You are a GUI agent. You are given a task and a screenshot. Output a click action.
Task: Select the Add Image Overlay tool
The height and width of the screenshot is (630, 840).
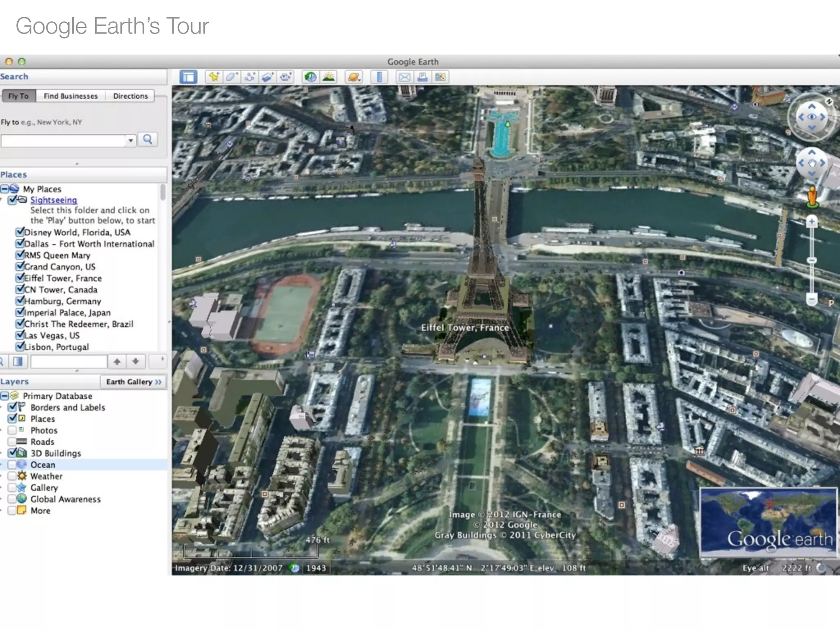coord(267,77)
